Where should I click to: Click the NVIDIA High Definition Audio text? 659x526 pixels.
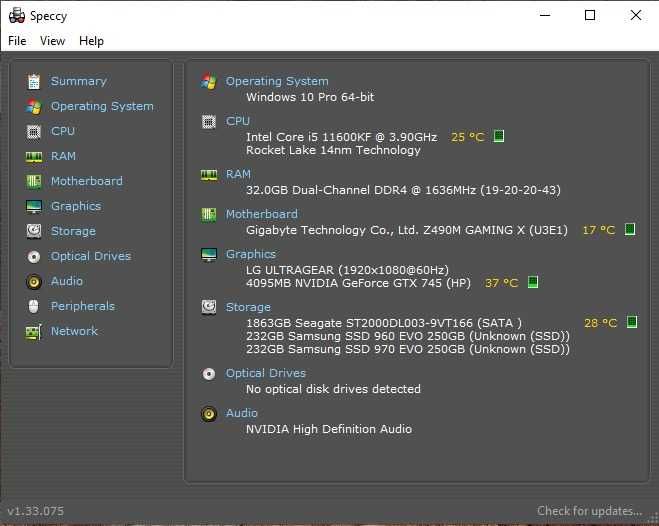pos(329,429)
